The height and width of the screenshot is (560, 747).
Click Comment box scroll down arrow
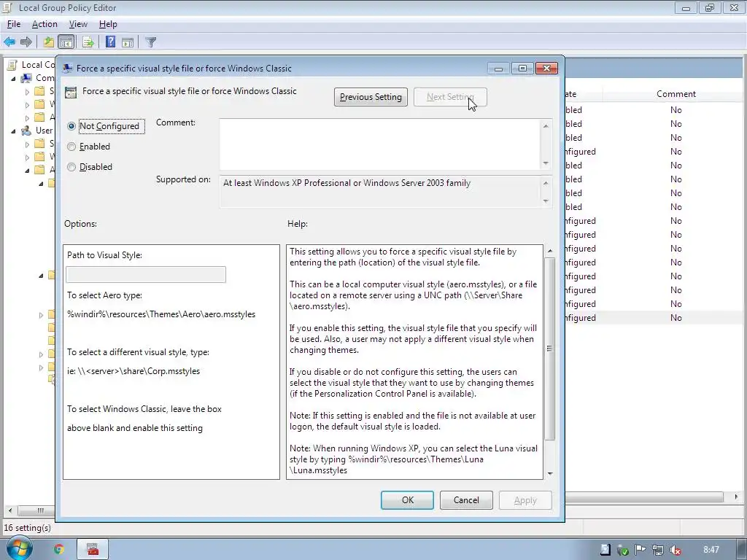point(546,163)
